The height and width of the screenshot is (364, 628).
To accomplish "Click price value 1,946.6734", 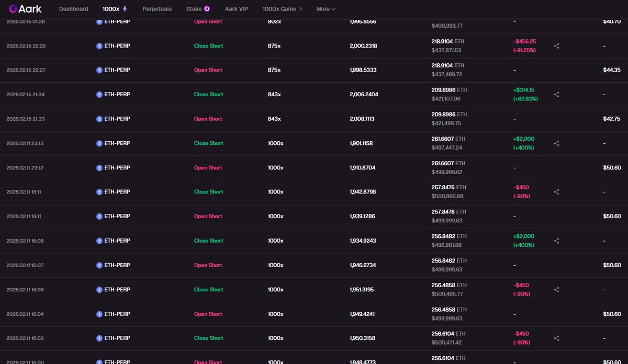I will pos(363,265).
